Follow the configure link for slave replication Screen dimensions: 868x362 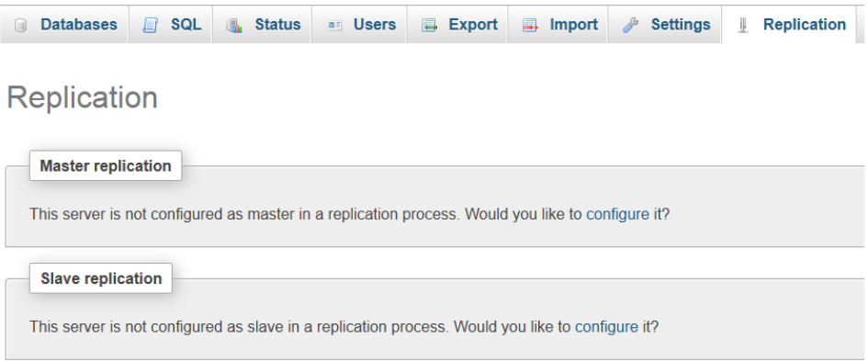(607, 326)
